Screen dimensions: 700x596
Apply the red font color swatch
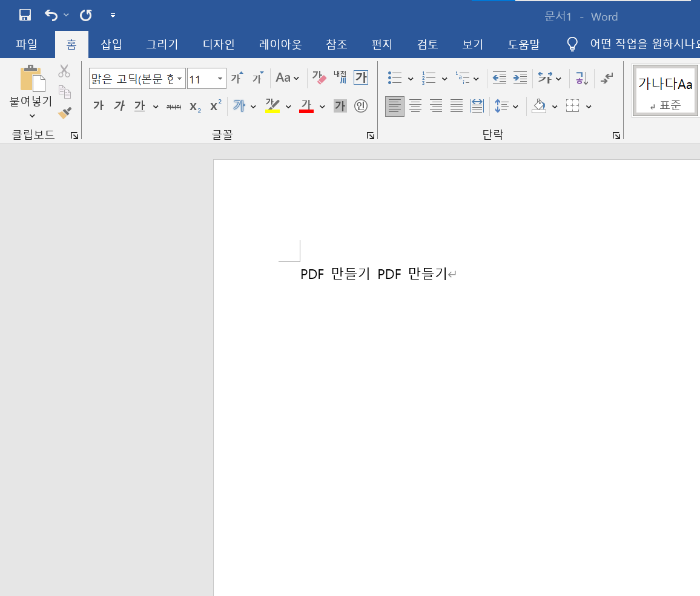(306, 105)
